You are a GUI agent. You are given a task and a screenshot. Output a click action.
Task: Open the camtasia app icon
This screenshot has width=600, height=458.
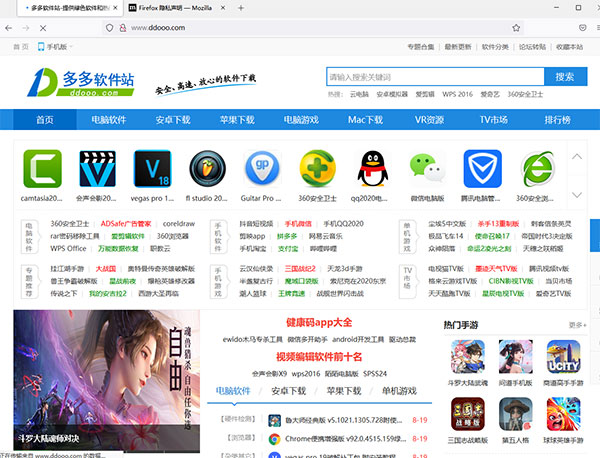tap(42, 169)
